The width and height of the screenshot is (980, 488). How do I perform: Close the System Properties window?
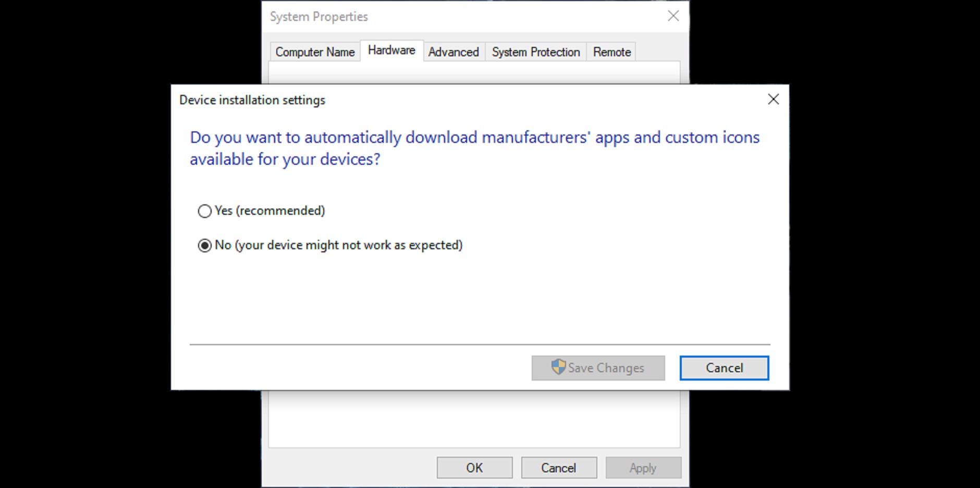[673, 16]
